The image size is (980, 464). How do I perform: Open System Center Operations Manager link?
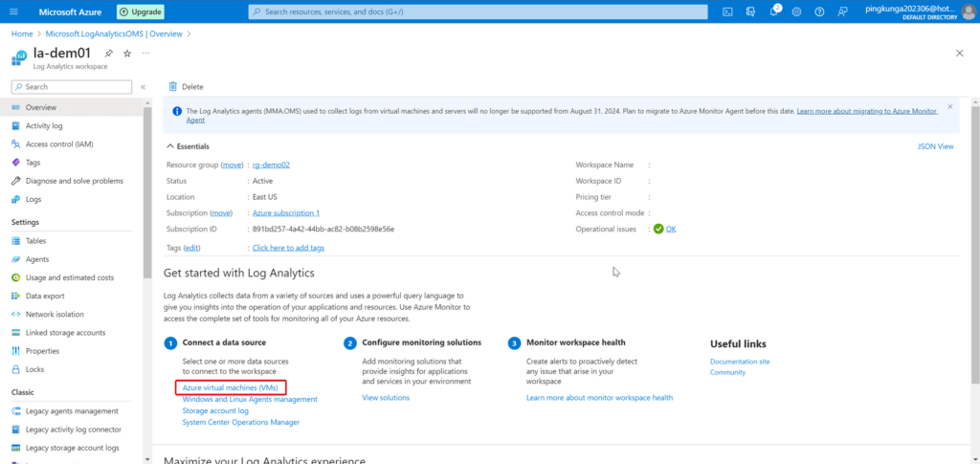240,422
